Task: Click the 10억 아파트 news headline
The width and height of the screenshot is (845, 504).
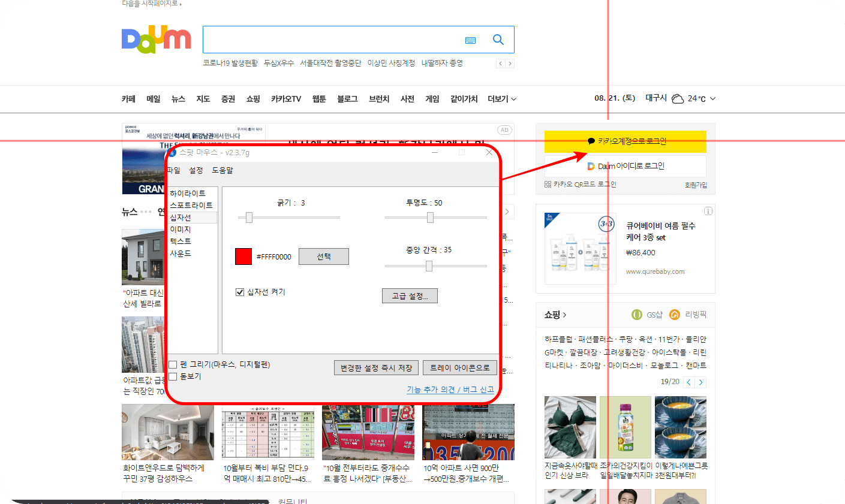Action: (466, 473)
